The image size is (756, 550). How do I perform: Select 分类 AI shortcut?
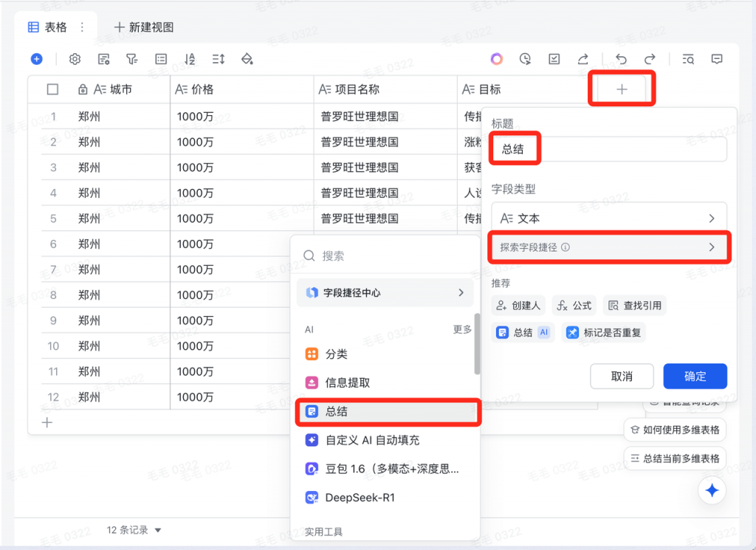[x=385, y=354]
